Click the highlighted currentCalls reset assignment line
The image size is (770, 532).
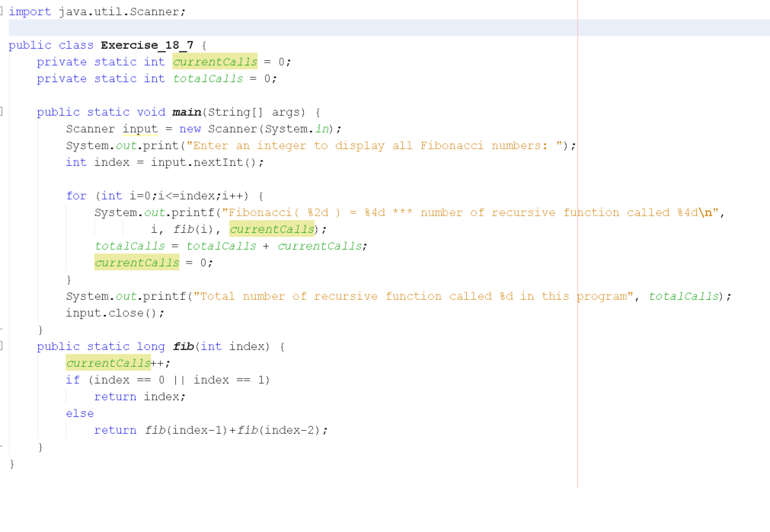pos(137,263)
